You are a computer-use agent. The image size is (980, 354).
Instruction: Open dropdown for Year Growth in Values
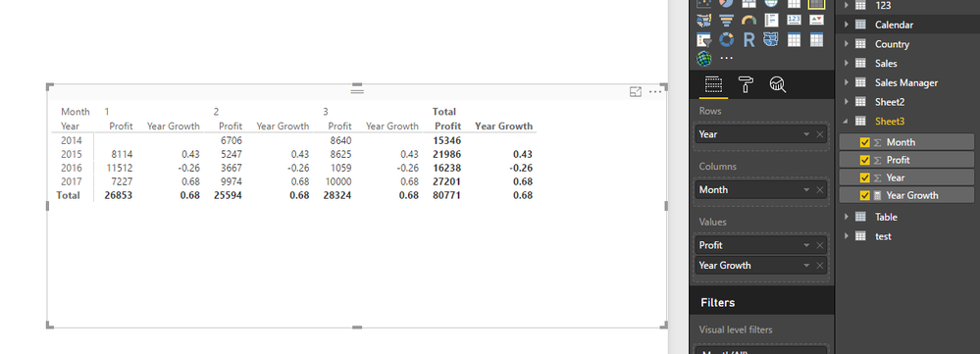click(807, 266)
